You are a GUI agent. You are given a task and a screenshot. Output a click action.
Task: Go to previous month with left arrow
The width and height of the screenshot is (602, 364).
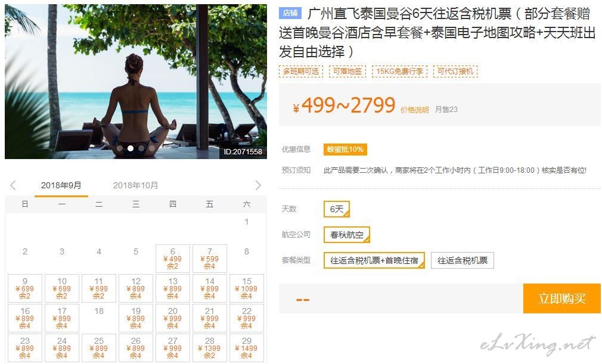click(13, 185)
